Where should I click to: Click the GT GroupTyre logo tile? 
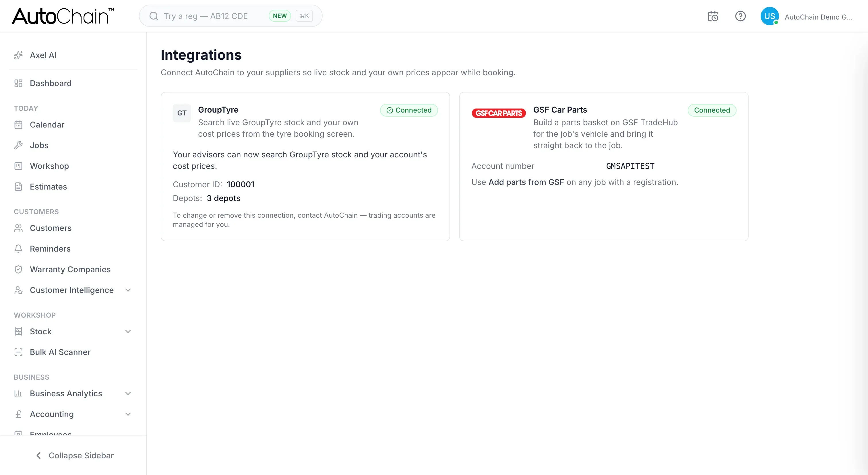tap(182, 113)
